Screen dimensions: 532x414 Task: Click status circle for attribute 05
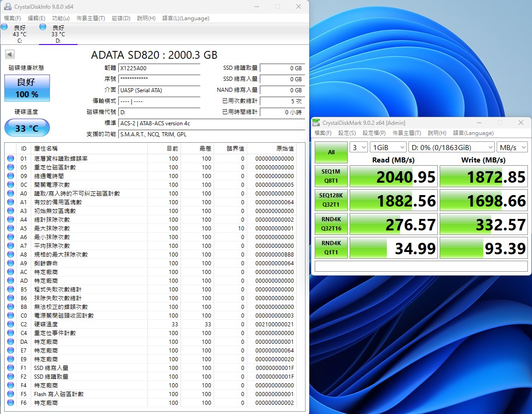click(11, 167)
